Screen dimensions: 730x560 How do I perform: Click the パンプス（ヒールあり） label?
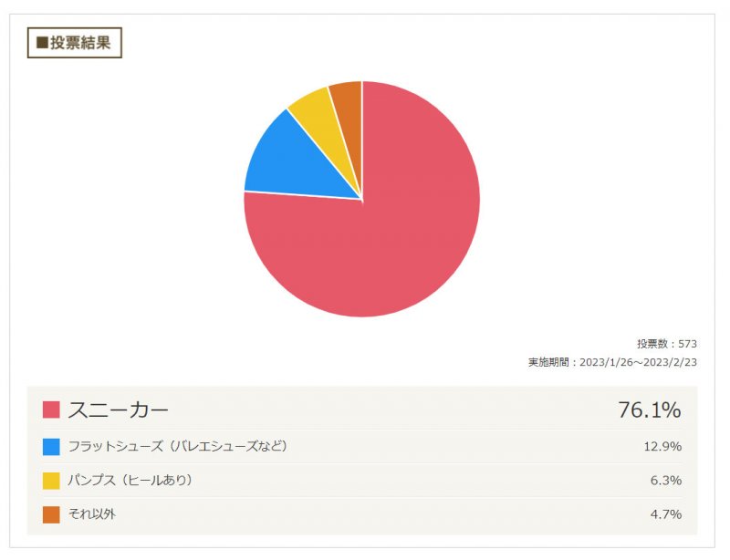130,480
